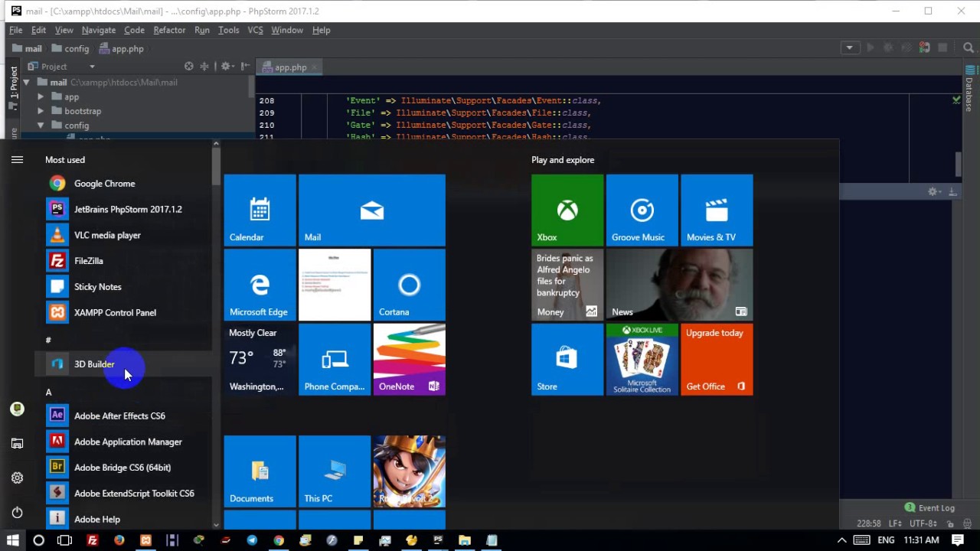Open the VCS menu in PhpStorm

pos(255,30)
